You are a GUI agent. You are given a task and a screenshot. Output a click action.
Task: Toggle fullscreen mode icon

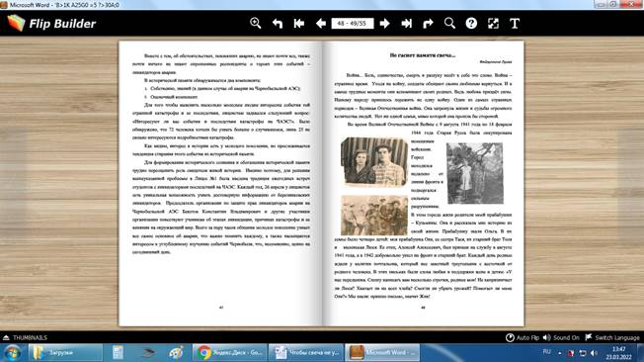[493, 24]
